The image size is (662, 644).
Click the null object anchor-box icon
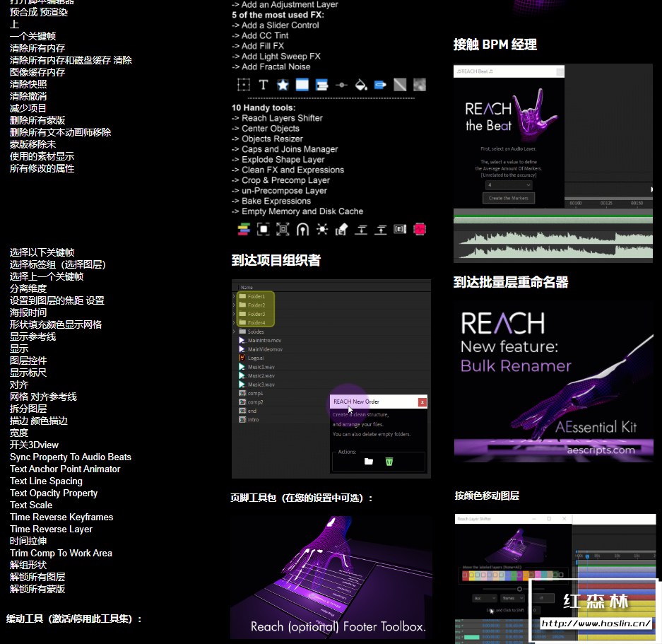[244, 85]
